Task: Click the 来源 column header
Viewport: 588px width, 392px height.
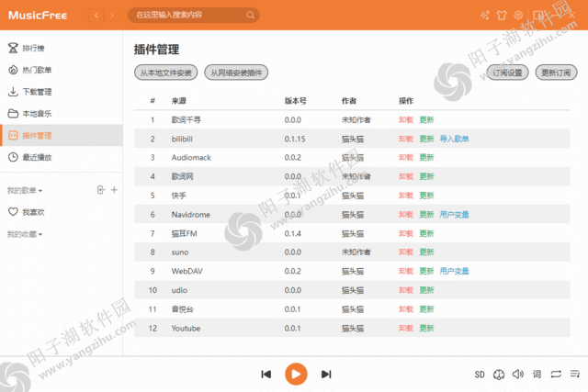Action: click(x=179, y=101)
